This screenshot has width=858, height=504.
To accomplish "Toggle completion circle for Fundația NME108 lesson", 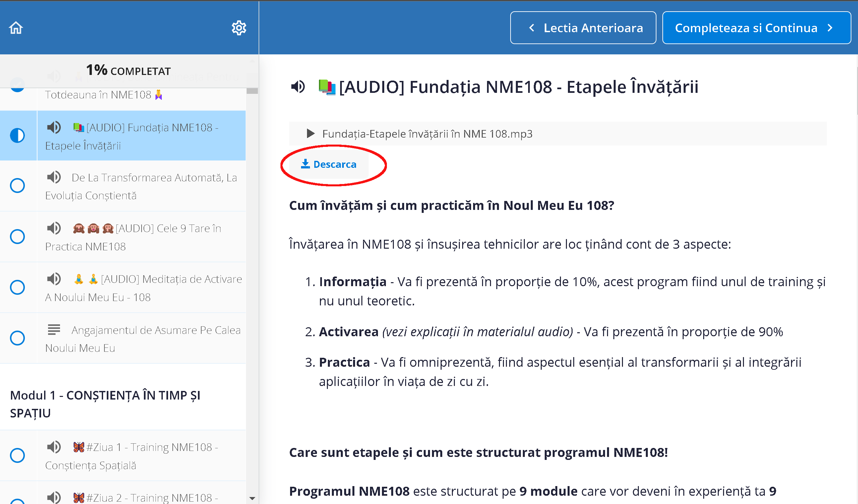I will (x=17, y=135).
